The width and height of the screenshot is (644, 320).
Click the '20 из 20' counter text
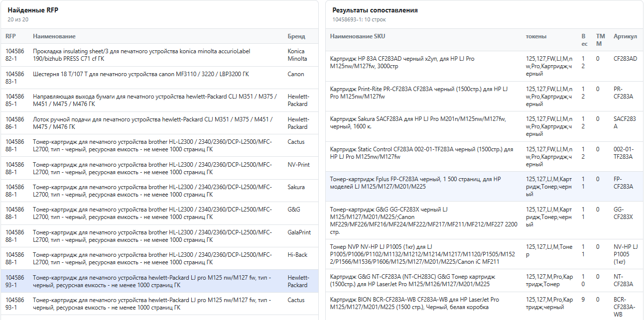coord(18,19)
